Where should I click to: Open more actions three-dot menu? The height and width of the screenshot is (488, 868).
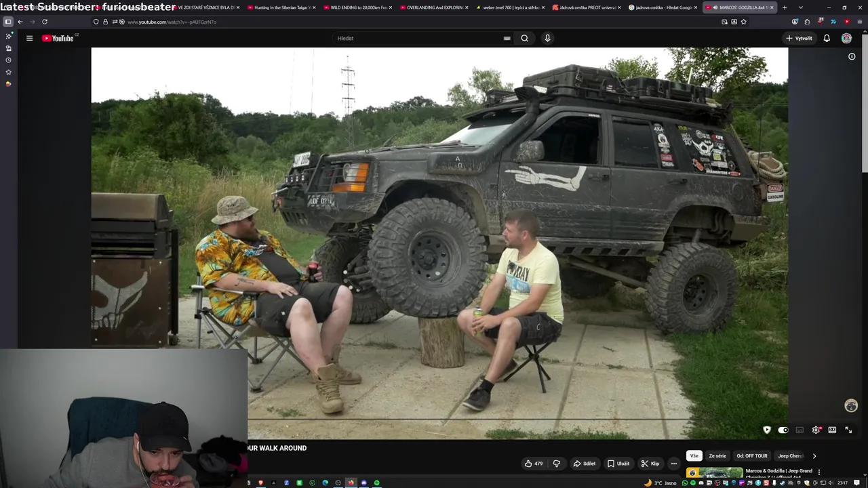point(673,464)
